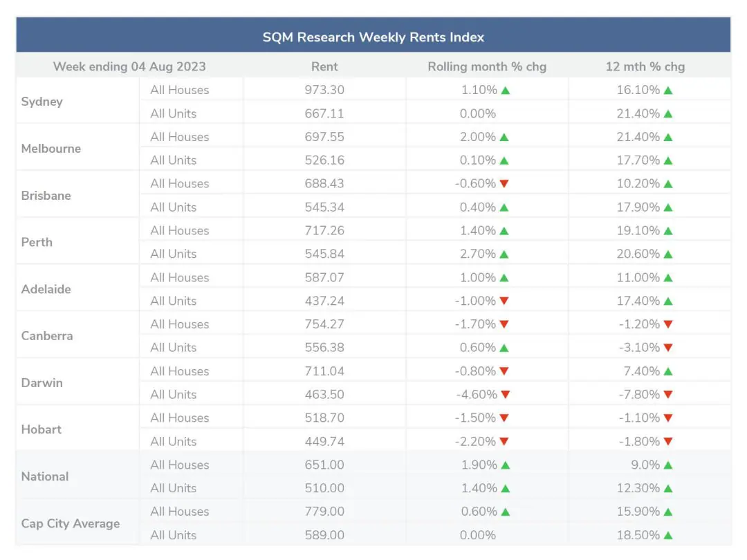Select the Cap City Average row label

[x=71, y=524]
